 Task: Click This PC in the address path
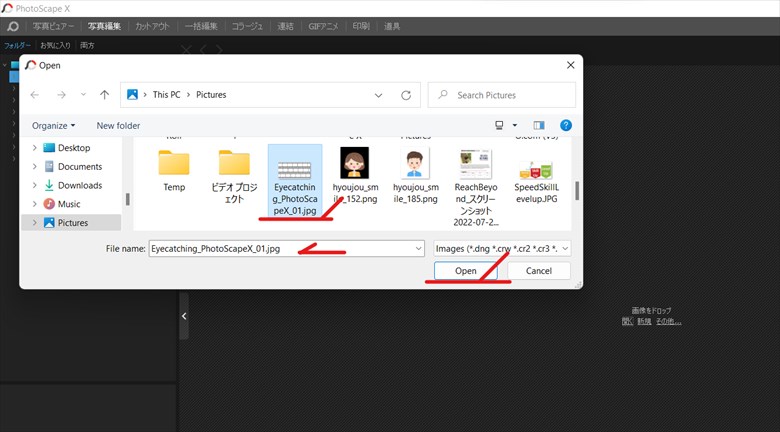pos(166,95)
